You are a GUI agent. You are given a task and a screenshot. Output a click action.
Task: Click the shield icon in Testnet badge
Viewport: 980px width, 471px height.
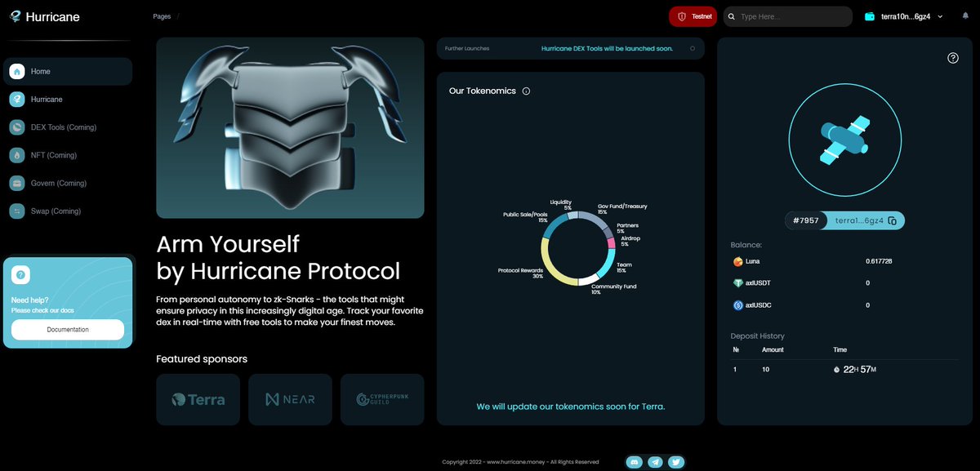click(682, 16)
